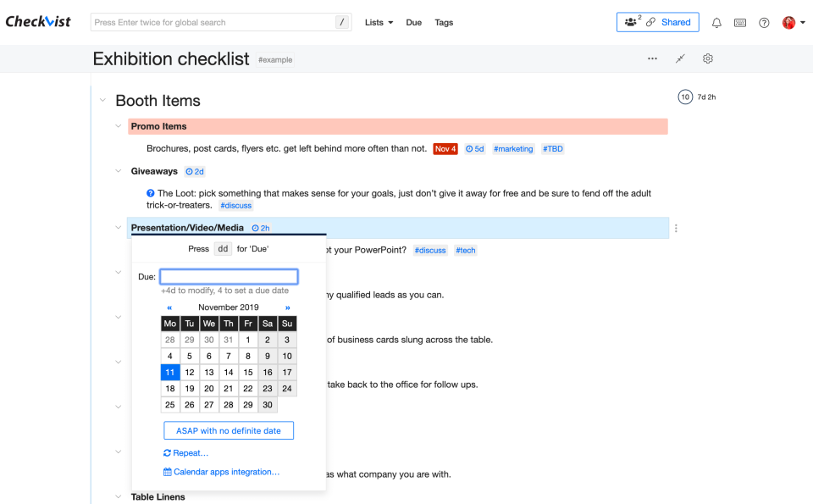Collapse the Giveaways node
This screenshot has height=504, width=813.
point(119,171)
